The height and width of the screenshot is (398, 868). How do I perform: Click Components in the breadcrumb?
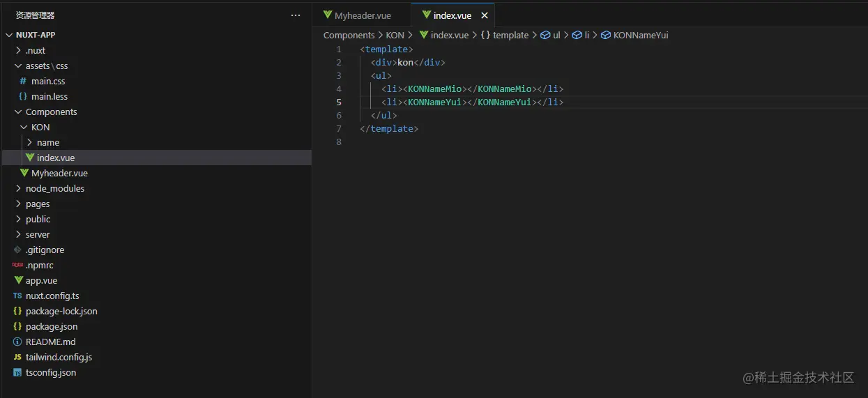tap(349, 35)
